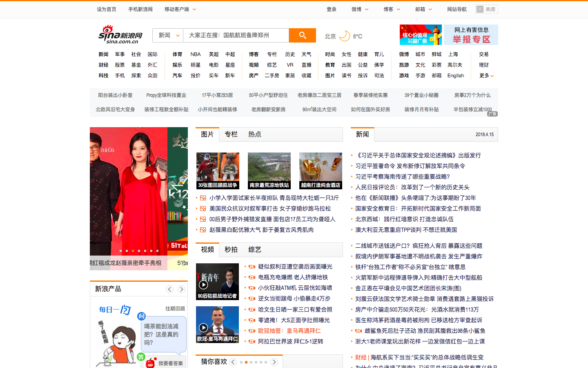Play the 90后驻叙战地记者 video
588x368 pixels.
tap(203, 285)
